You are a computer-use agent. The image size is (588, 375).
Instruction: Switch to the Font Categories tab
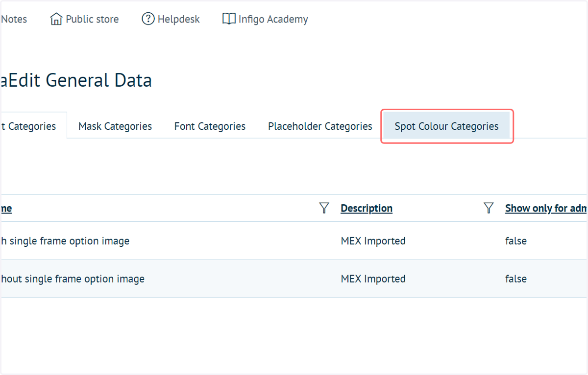pos(210,126)
